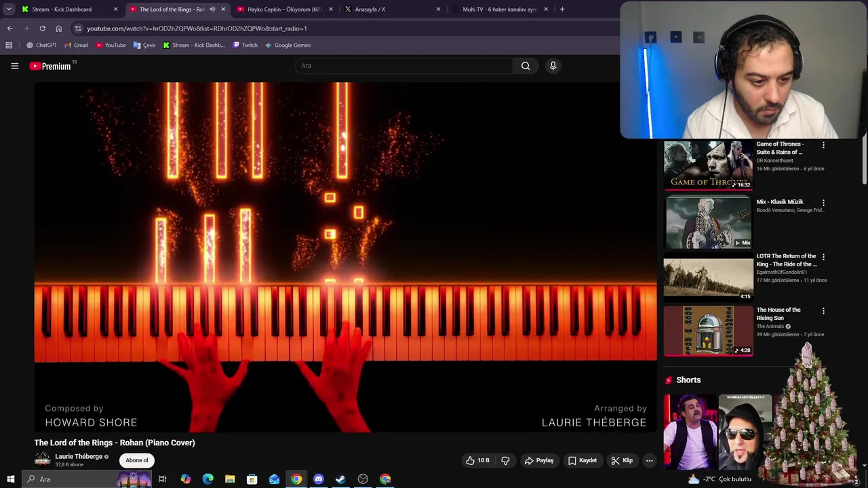Go back in browser history
This screenshot has width=868, height=488.
coord(9,28)
